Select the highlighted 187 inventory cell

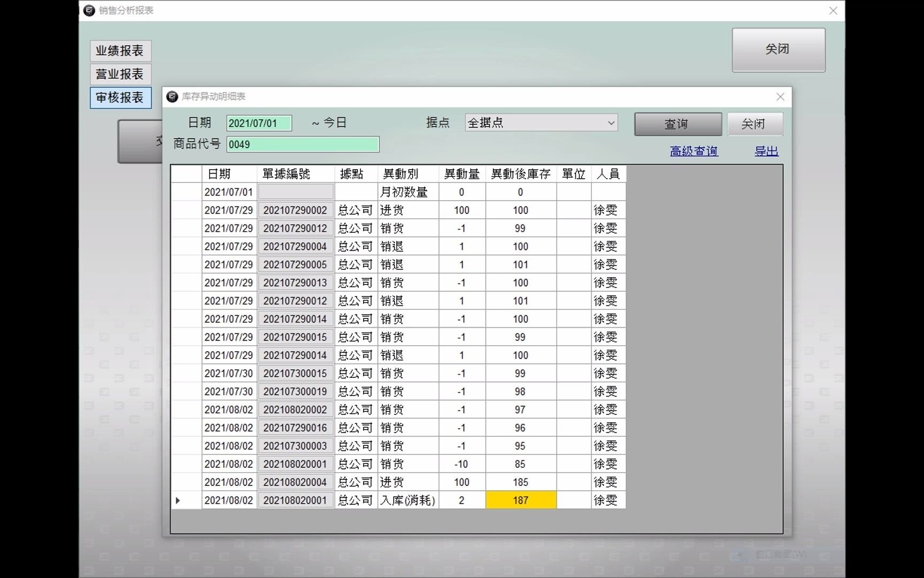pos(520,500)
